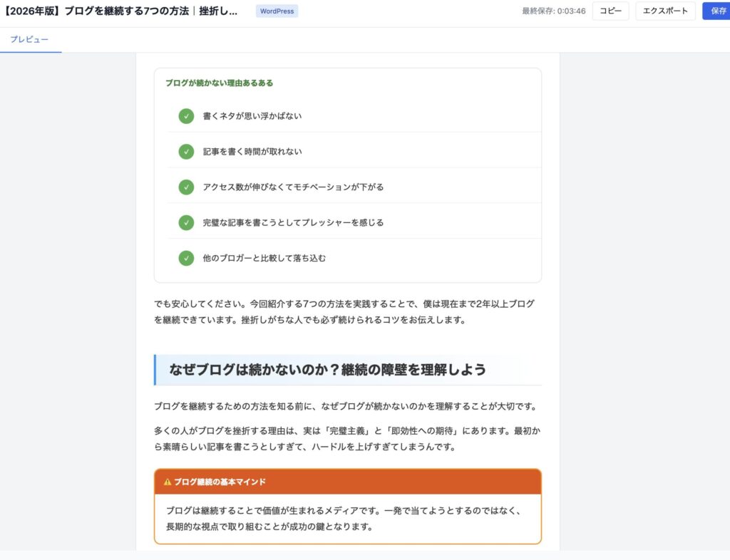This screenshot has height=560, width=730.
Task: Click the WordPress badge in the header
Action: (x=277, y=11)
